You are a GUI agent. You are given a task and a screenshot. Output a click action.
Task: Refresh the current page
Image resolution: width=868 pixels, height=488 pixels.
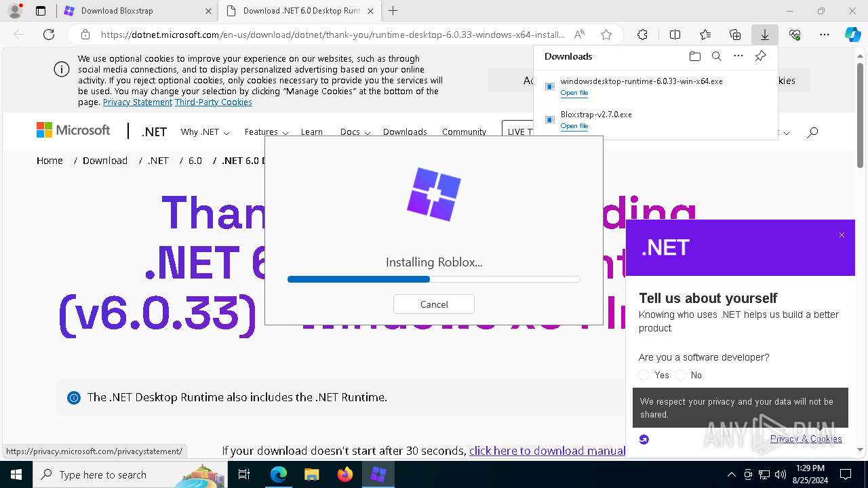tap(49, 35)
